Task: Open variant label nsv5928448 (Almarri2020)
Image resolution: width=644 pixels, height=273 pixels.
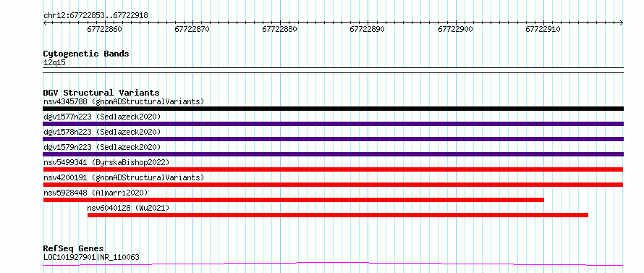Action: pyautogui.click(x=96, y=193)
